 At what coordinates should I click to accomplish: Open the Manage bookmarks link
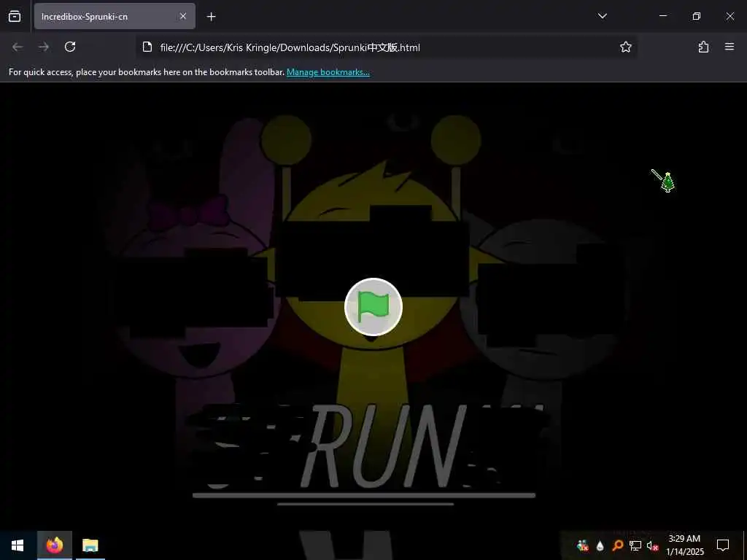coord(328,72)
